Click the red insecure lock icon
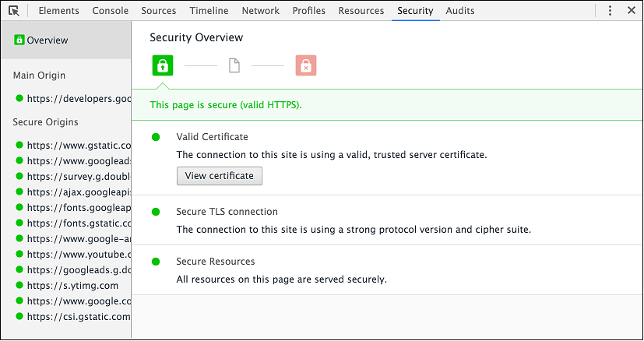644x341 pixels. coord(306,66)
